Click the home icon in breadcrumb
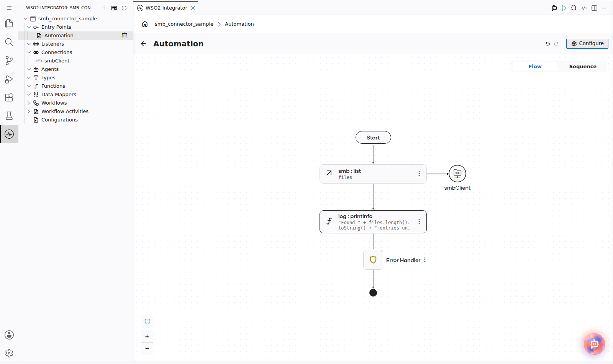613x364 pixels. tap(145, 24)
